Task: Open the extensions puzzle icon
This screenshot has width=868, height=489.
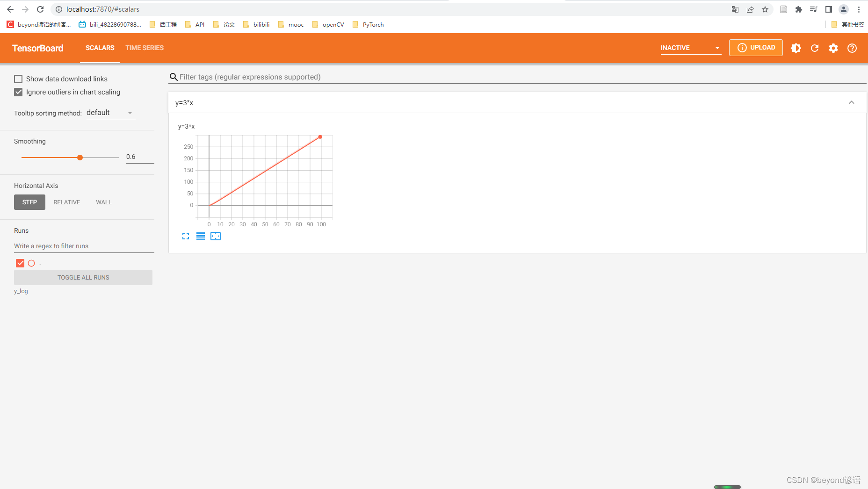Action: [x=799, y=9]
